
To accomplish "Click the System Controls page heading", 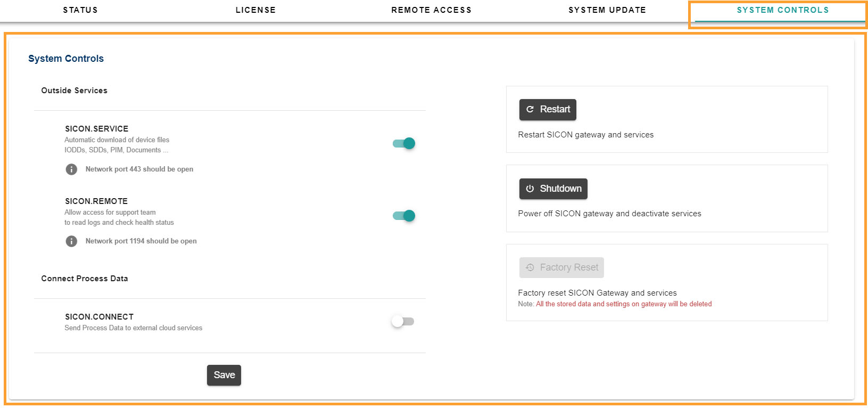I will tap(66, 59).
